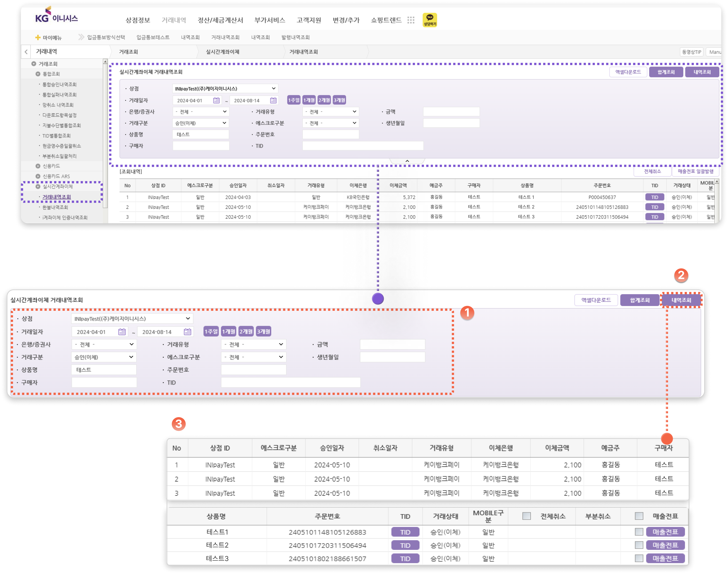Open the 정산/세금계산서 top menu
Viewport: 728px width, 574px height.
pyautogui.click(x=220, y=20)
